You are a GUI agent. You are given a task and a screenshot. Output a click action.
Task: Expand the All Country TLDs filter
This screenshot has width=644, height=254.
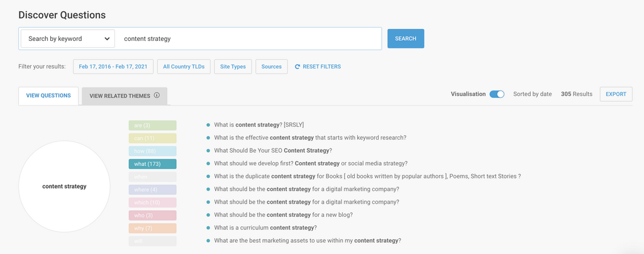[x=184, y=67]
